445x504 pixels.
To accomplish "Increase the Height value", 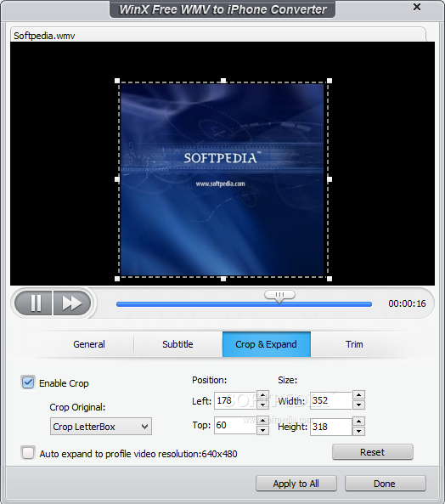I will 358,422.
